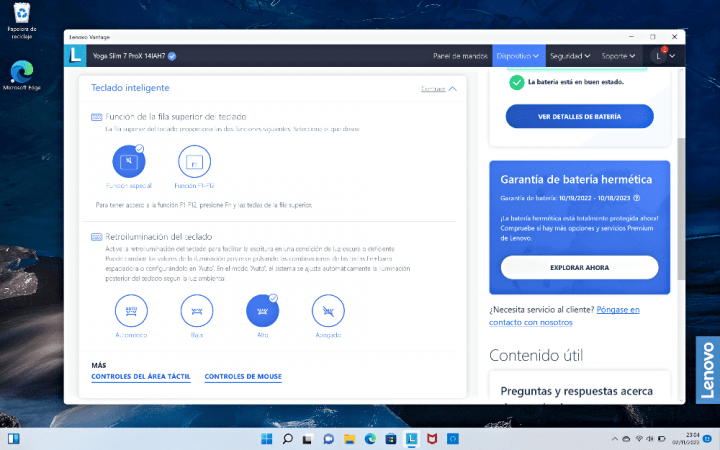Image resolution: width=720 pixels, height=450 pixels.
Task: Click the keyboard icon beside Retroiluminación del teclado
Action: tap(96, 237)
